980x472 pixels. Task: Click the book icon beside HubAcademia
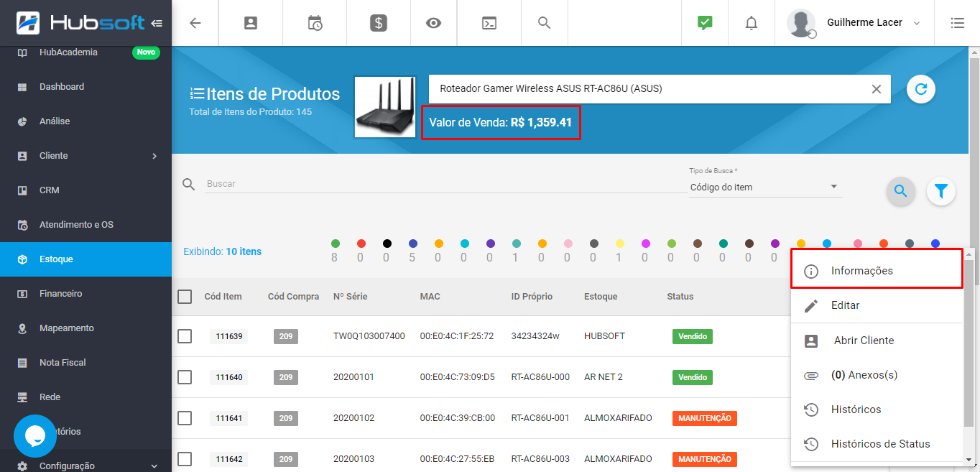coord(22,52)
